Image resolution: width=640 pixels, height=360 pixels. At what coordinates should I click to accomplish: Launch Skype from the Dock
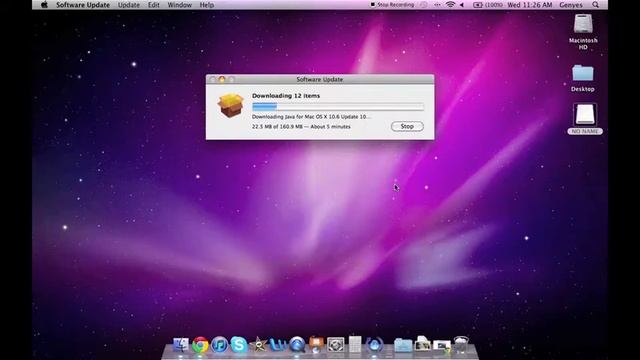[x=239, y=345]
